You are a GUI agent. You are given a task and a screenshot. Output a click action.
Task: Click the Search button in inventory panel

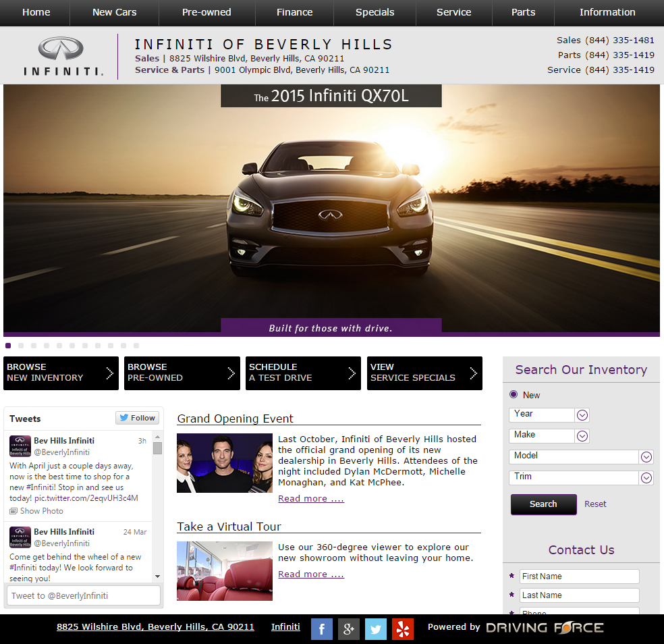[543, 504]
